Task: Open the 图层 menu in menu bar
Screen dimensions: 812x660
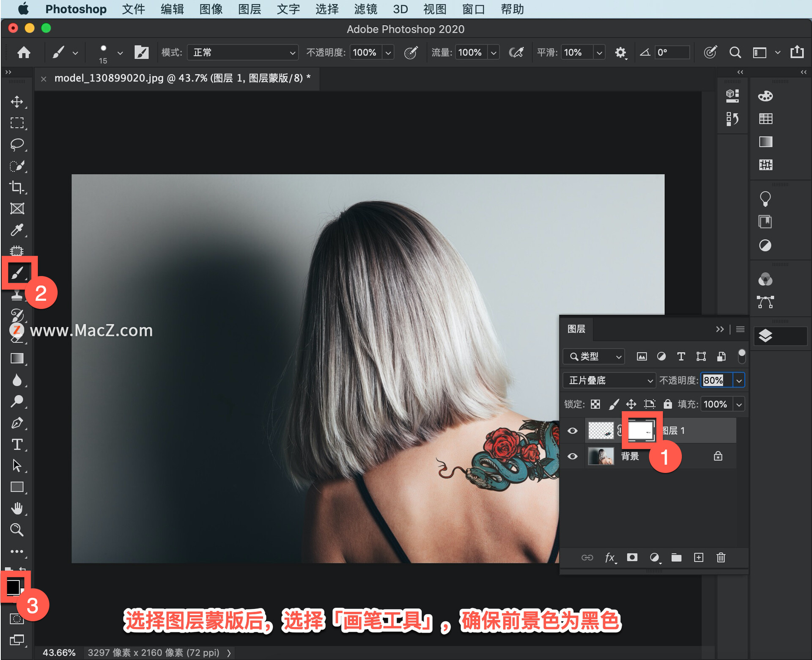Action: point(249,9)
